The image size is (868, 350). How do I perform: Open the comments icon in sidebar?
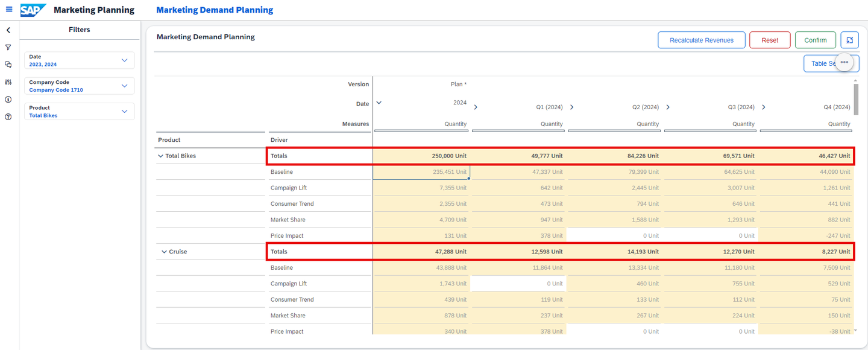[8, 65]
